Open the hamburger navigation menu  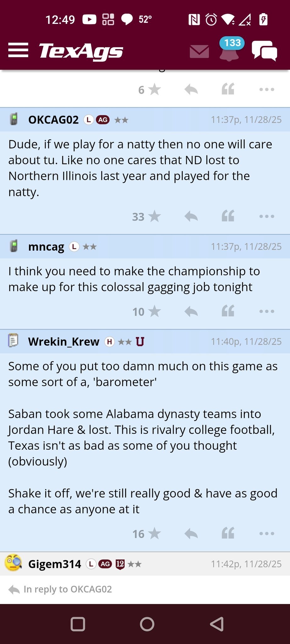pos(18,50)
